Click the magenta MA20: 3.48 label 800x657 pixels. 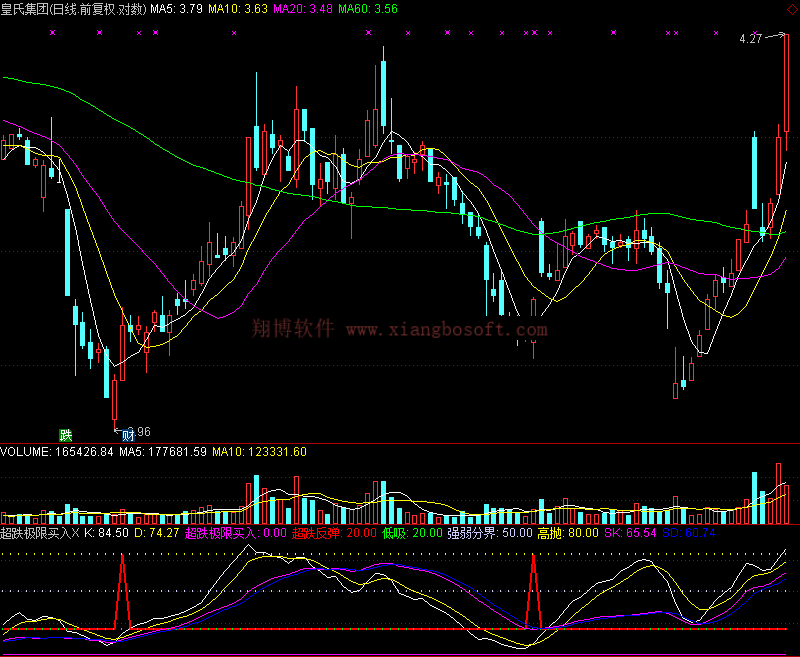(303, 9)
